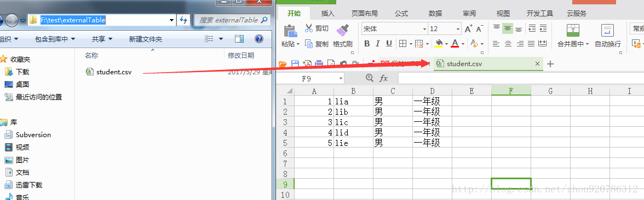Click the draw border table icon
The width and height of the screenshot is (644, 200).
[x=419, y=44]
